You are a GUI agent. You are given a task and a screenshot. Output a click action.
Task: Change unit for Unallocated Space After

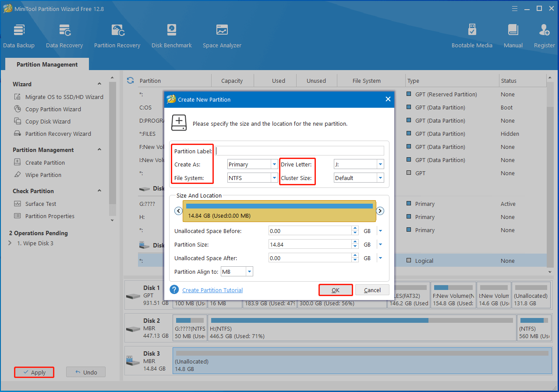tap(380, 258)
